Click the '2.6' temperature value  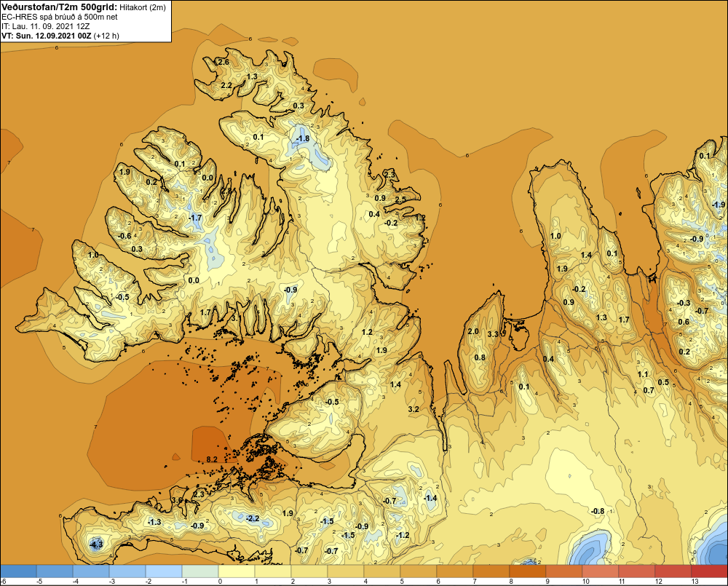[x=223, y=62]
